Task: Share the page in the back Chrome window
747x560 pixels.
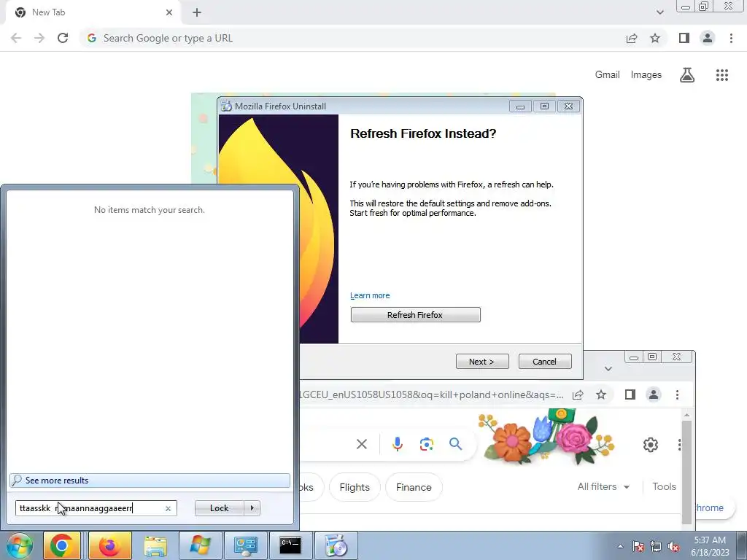Action: [578, 394]
